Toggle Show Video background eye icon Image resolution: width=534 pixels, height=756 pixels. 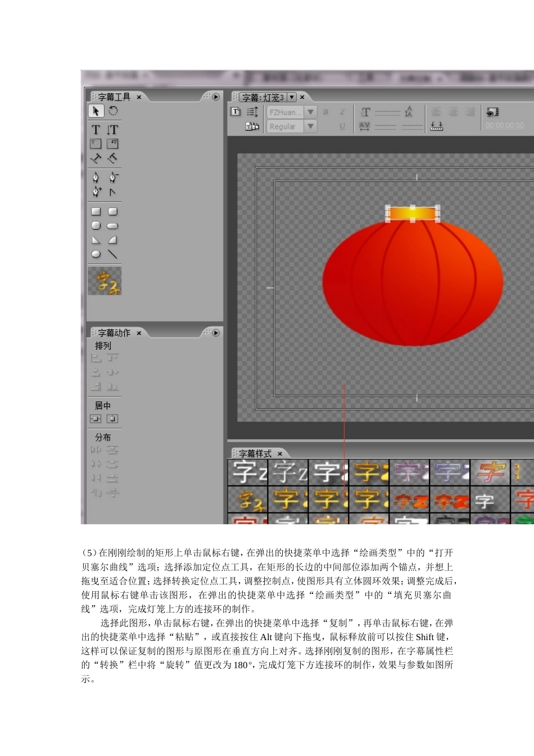point(492,112)
